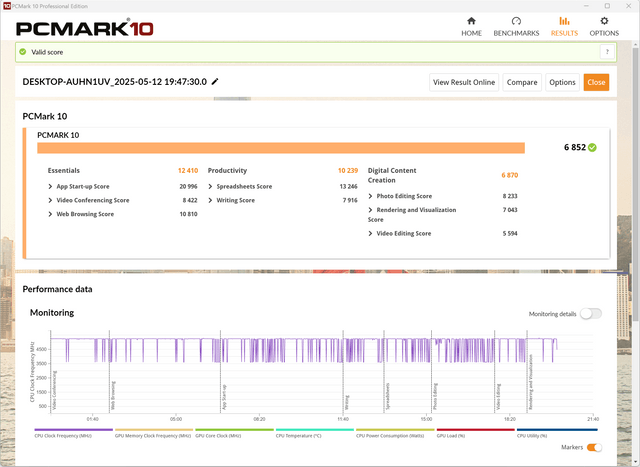Click the Writing value 7 916
The image size is (640, 467).
click(x=350, y=200)
